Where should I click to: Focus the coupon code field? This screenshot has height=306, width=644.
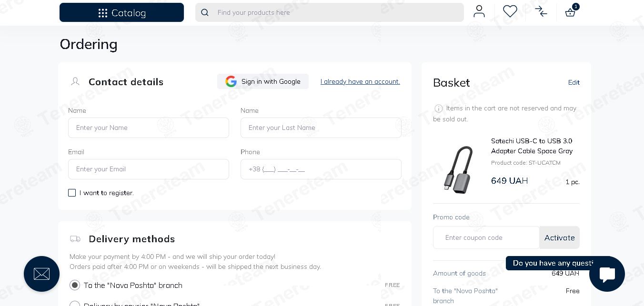pyautogui.click(x=486, y=237)
